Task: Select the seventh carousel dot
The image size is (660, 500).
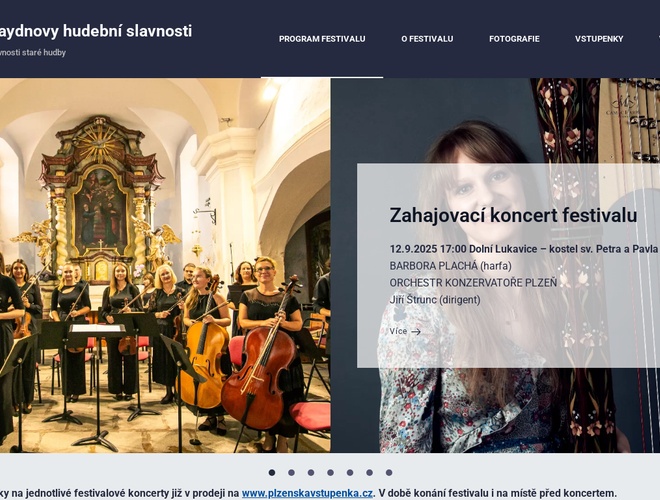Action: click(x=389, y=473)
